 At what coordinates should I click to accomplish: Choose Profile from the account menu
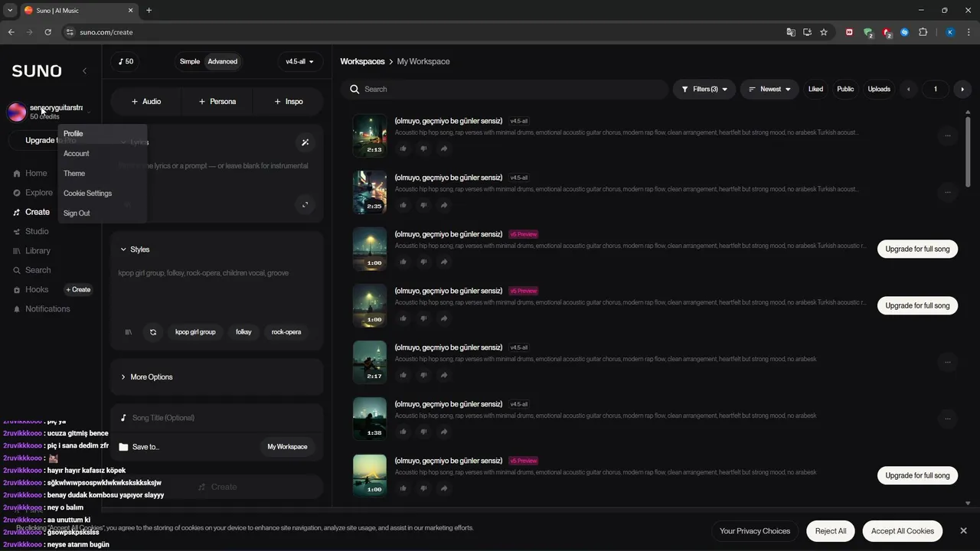click(102, 134)
